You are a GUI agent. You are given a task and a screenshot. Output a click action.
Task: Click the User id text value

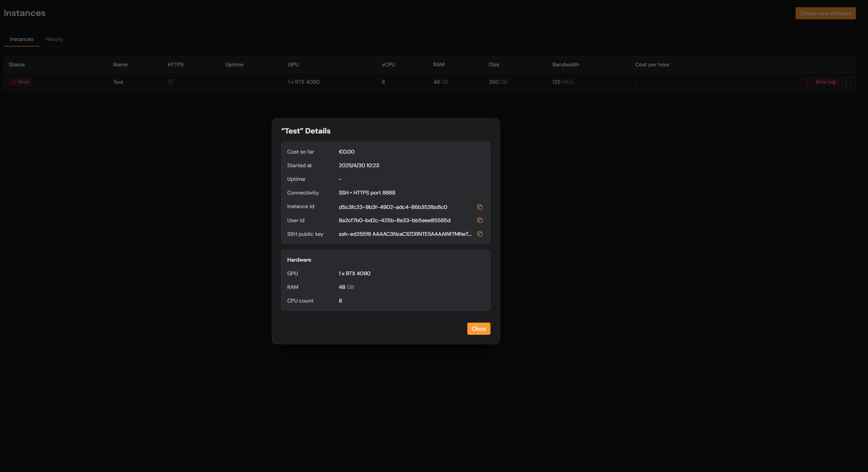[394, 220]
